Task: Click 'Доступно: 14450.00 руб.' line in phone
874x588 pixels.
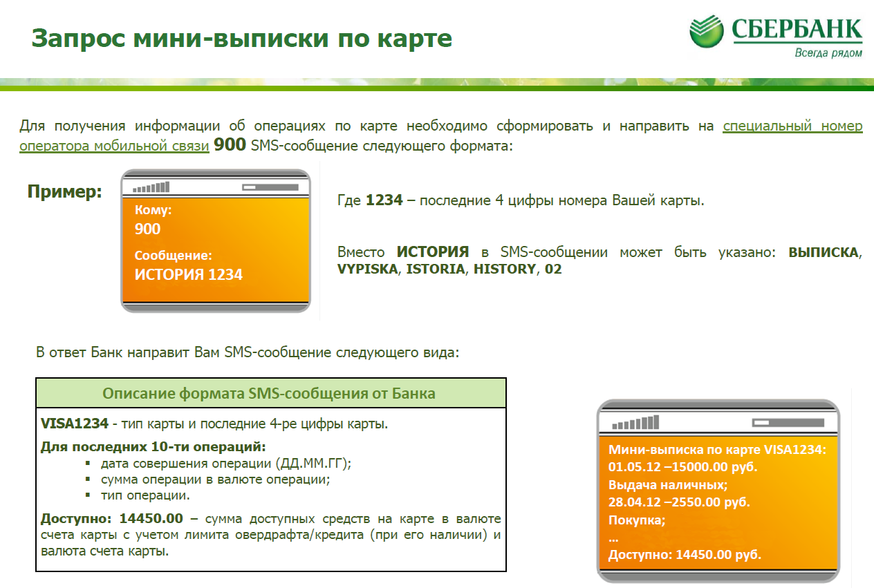Action: point(685,555)
